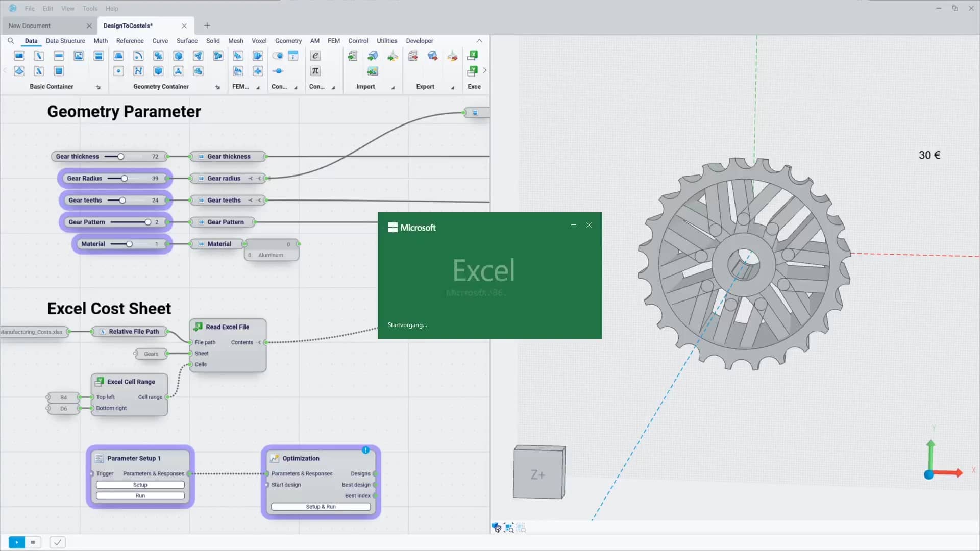The height and width of the screenshot is (551, 980).
Task: Click the Optimization node info badge
Action: [365, 450]
